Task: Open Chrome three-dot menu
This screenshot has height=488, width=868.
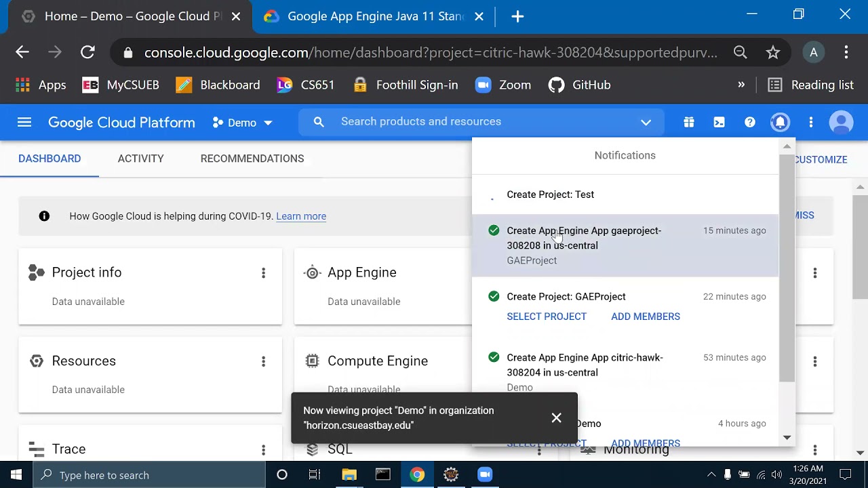Action: tap(846, 52)
